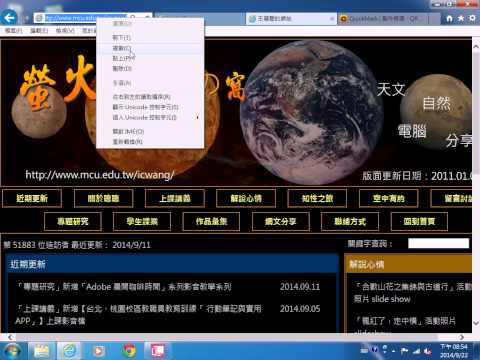This screenshot has height=360, width=480.
Task: Open File Explorer from the taskbar
Action: click(42, 351)
